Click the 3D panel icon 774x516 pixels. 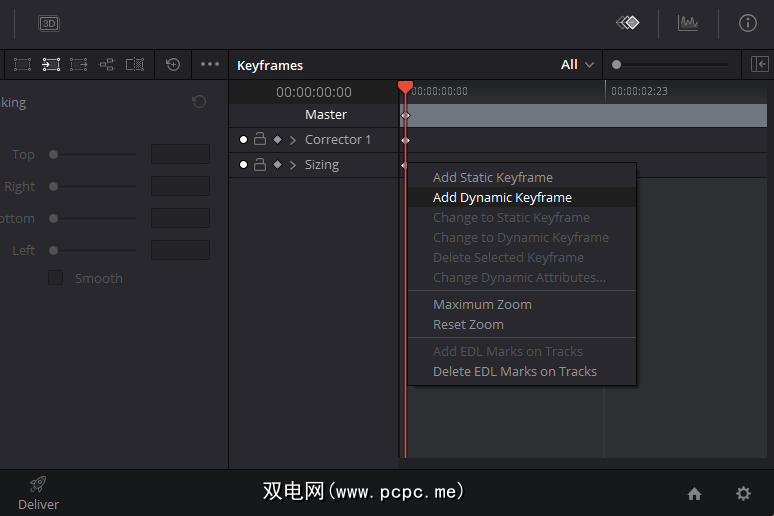[x=49, y=23]
